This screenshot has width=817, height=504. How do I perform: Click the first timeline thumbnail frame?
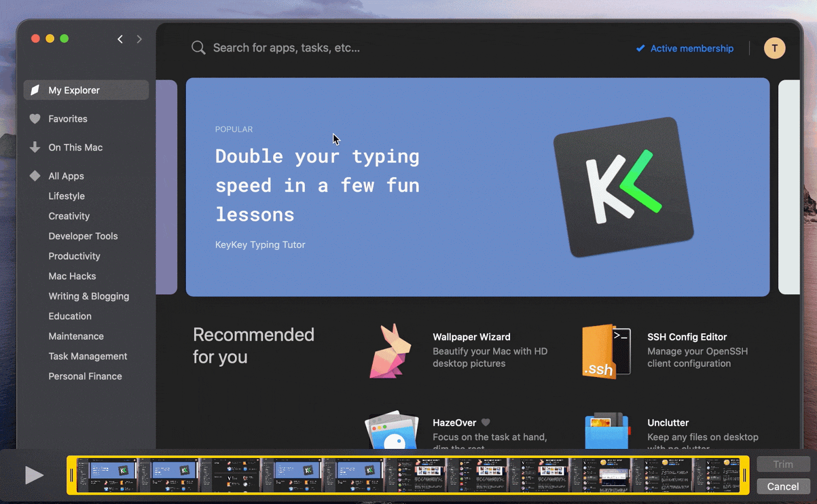click(107, 475)
